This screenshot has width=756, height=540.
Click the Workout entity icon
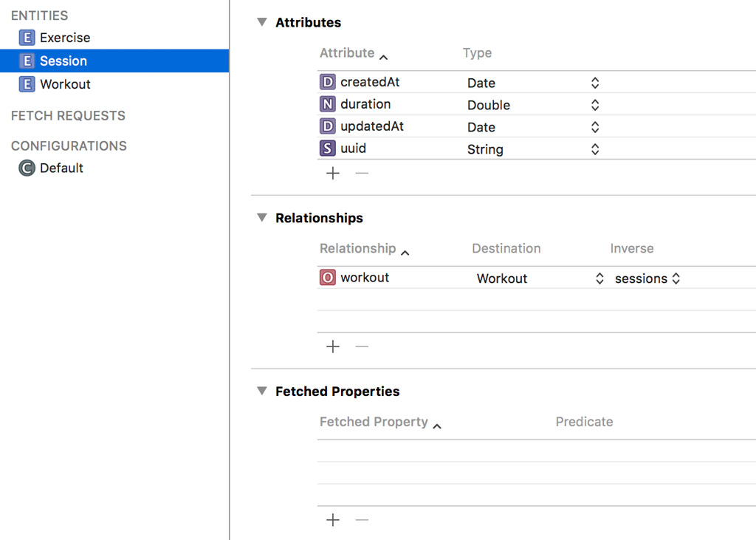tap(27, 84)
